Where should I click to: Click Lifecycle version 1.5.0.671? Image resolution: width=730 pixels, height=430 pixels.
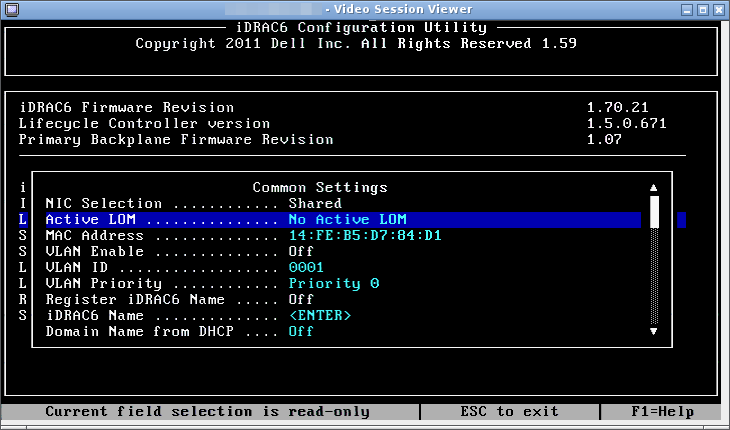coord(627,124)
